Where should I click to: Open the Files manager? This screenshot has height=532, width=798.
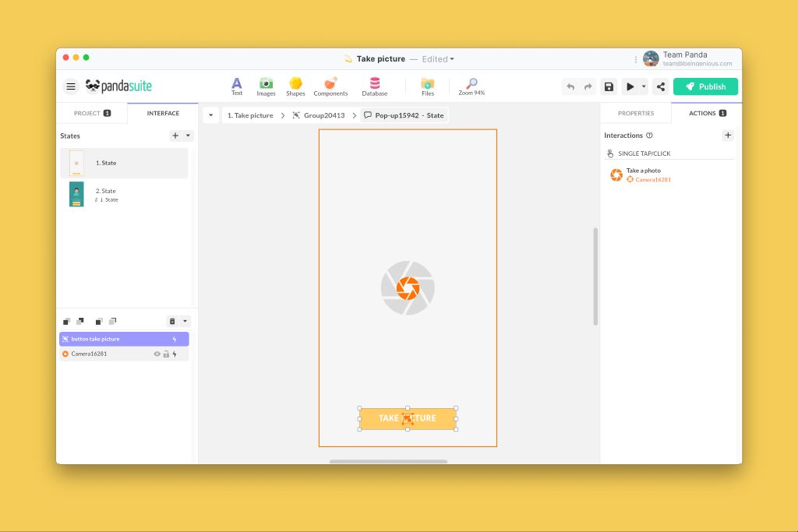(427, 86)
